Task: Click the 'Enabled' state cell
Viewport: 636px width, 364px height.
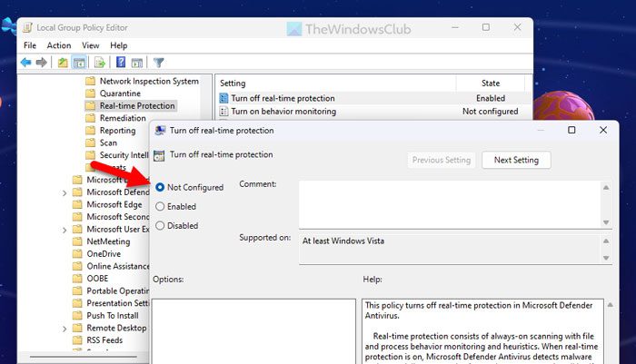Action: pyautogui.click(x=491, y=98)
